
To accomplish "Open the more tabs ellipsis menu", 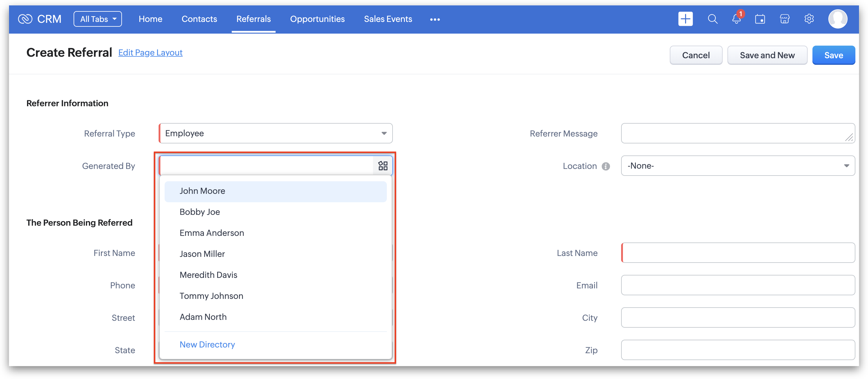I will click(435, 20).
